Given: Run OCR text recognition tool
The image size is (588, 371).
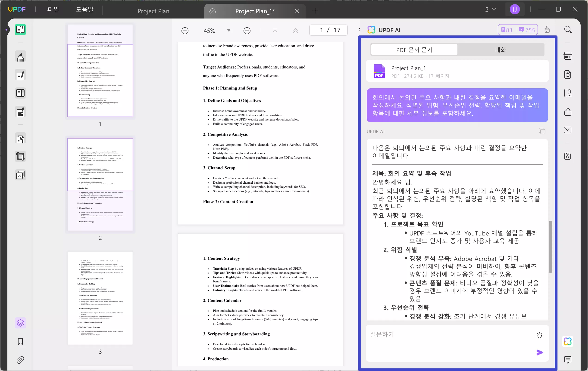Looking at the screenshot, I should (568, 56).
